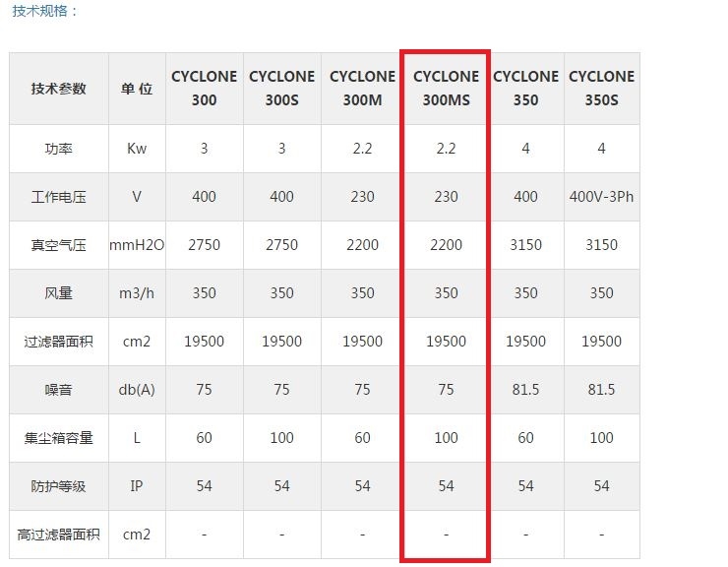Click the 100 capacity for CYCLONE 300MS
Image resolution: width=728 pixels, height=567 pixels.
coord(447,438)
